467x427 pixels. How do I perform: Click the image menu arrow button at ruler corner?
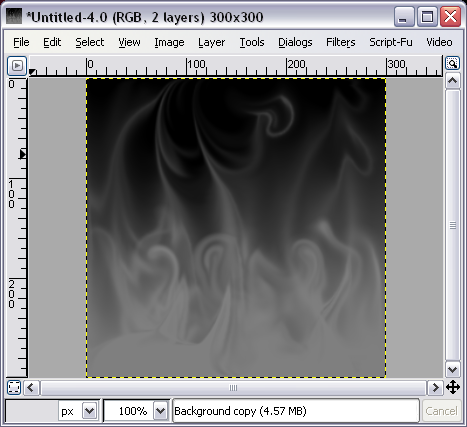17,66
